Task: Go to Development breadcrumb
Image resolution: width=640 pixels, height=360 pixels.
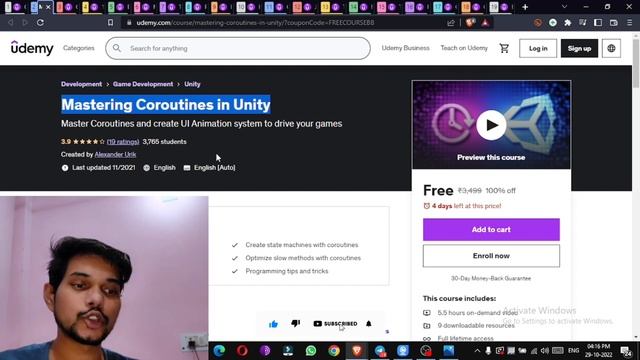Action: click(81, 84)
